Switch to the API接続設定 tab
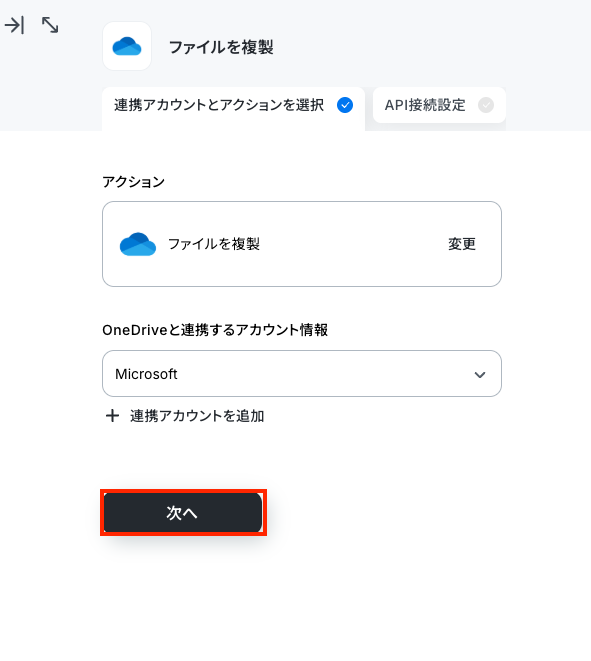 pyautogui.click(x=439, y=105)
